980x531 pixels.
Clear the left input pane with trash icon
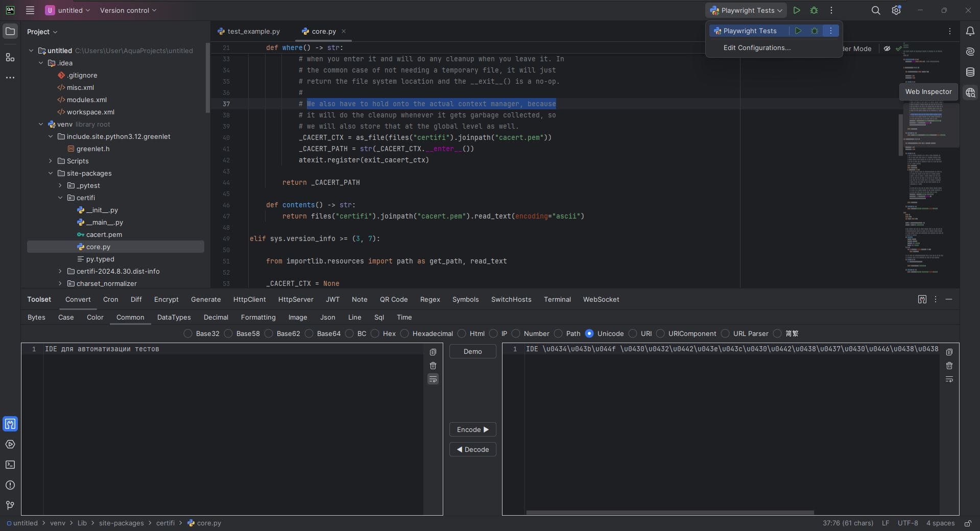pos(433,366)
